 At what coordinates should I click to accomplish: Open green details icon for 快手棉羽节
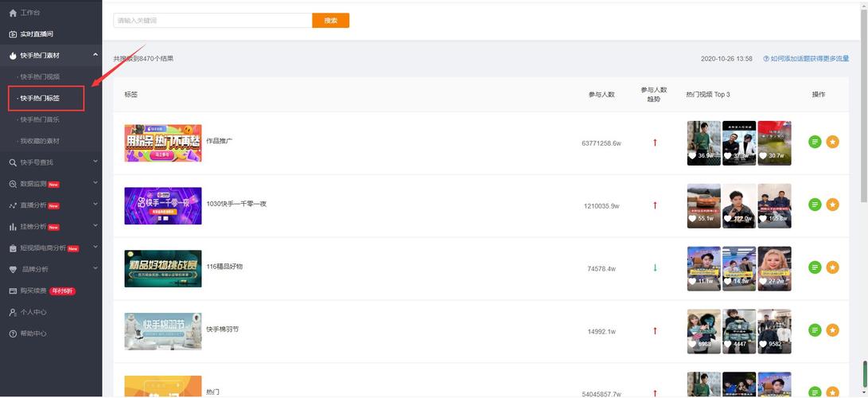[x=815, y=330]
